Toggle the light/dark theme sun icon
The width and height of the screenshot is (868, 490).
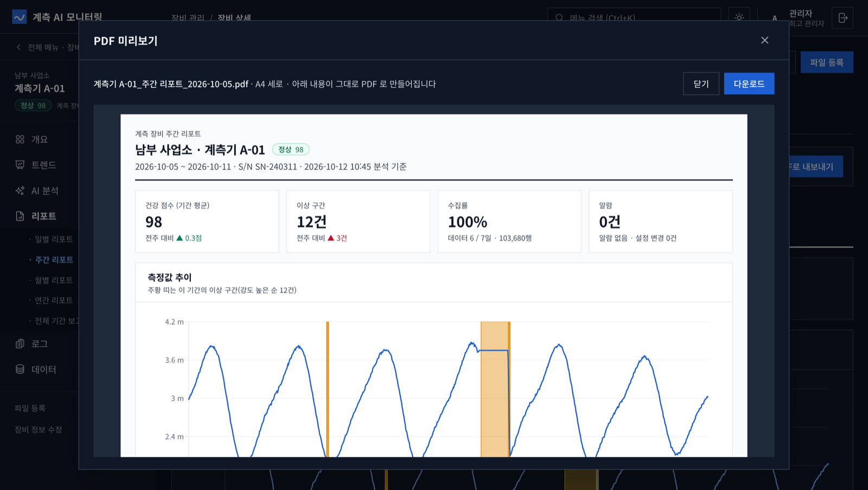click(739, 18)
